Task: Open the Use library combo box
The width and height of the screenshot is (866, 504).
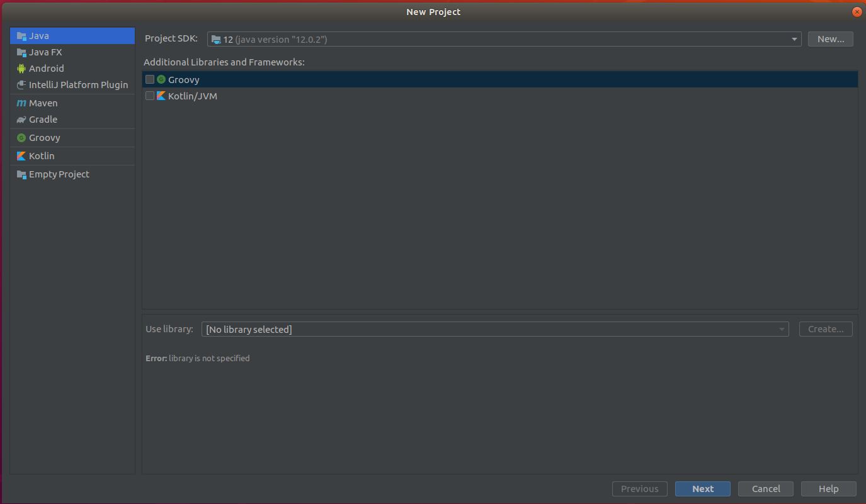Action: [x=495, y=329]
